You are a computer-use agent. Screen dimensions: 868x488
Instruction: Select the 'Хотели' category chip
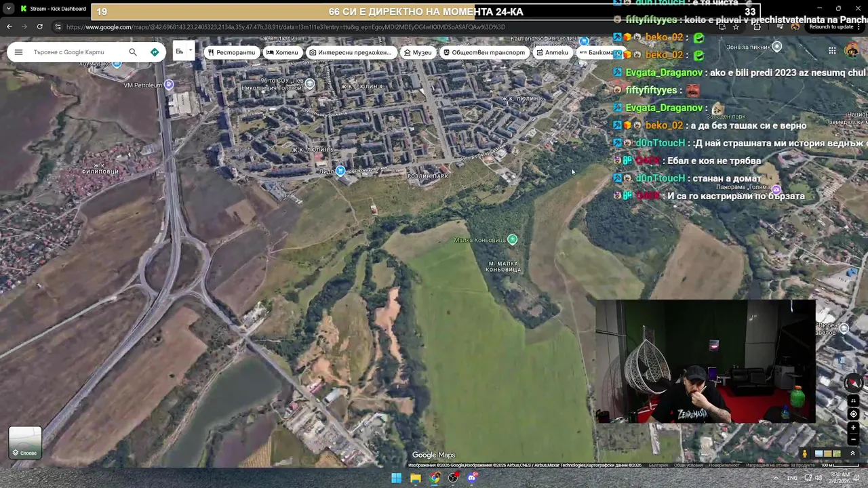click(282, 52)
